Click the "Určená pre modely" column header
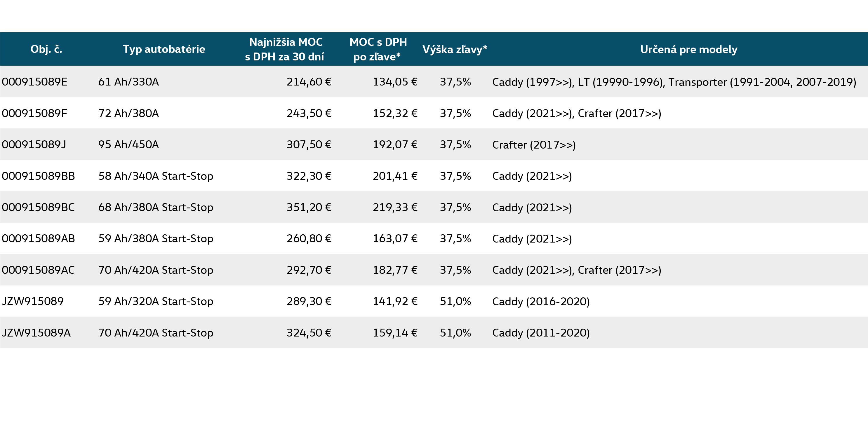Viewport: 868px width, 434px height. (688, 50)
